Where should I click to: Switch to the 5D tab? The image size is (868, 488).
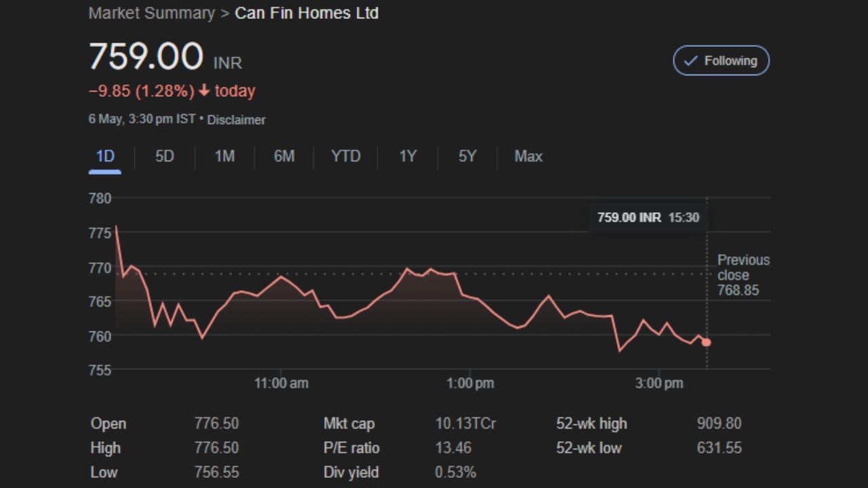coord(165,157)
